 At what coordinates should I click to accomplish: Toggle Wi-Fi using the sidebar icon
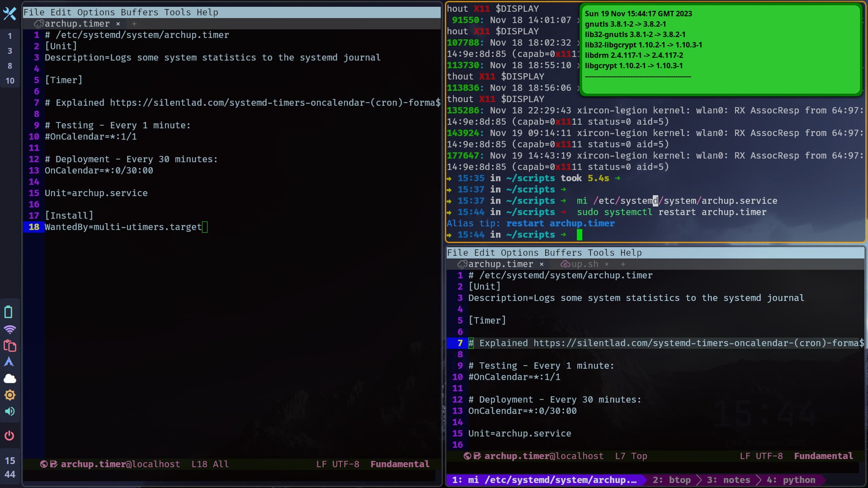click(x=9, y=329)
